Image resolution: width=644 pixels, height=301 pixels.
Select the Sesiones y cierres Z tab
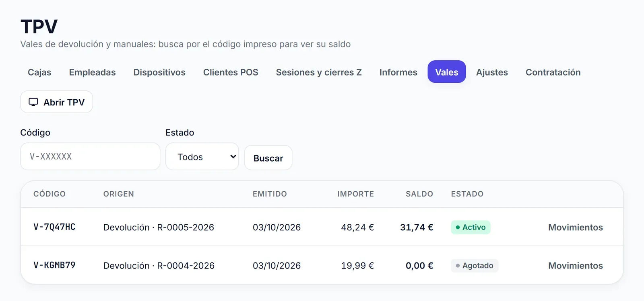click(x=319, y=72)
